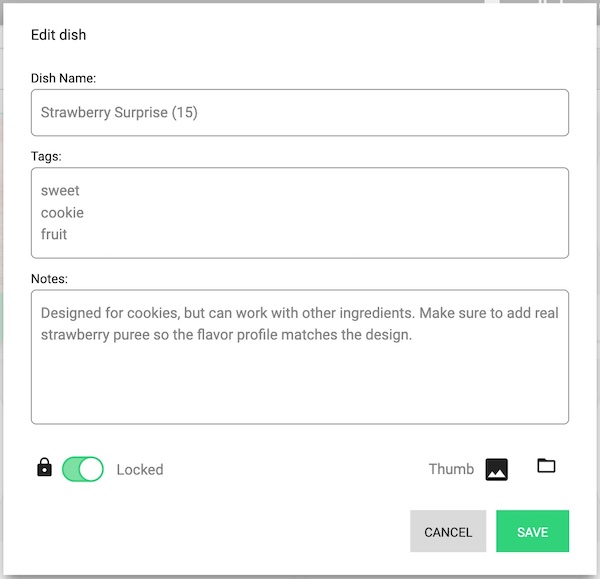Click inside the Notes text area
The height and width of the screenshot is (579, 600).
[300, 357]
